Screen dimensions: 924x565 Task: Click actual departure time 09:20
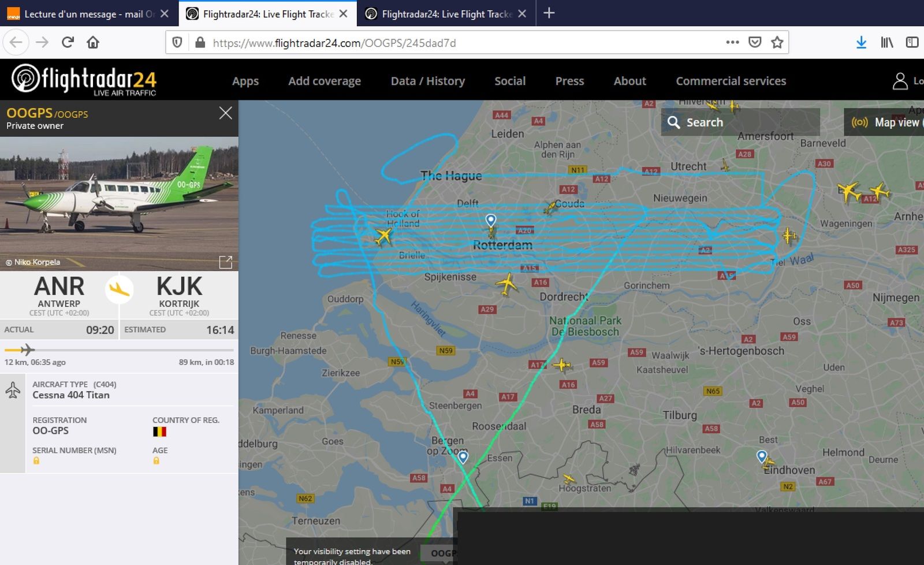pyautogui.click(x=100, y=330)
